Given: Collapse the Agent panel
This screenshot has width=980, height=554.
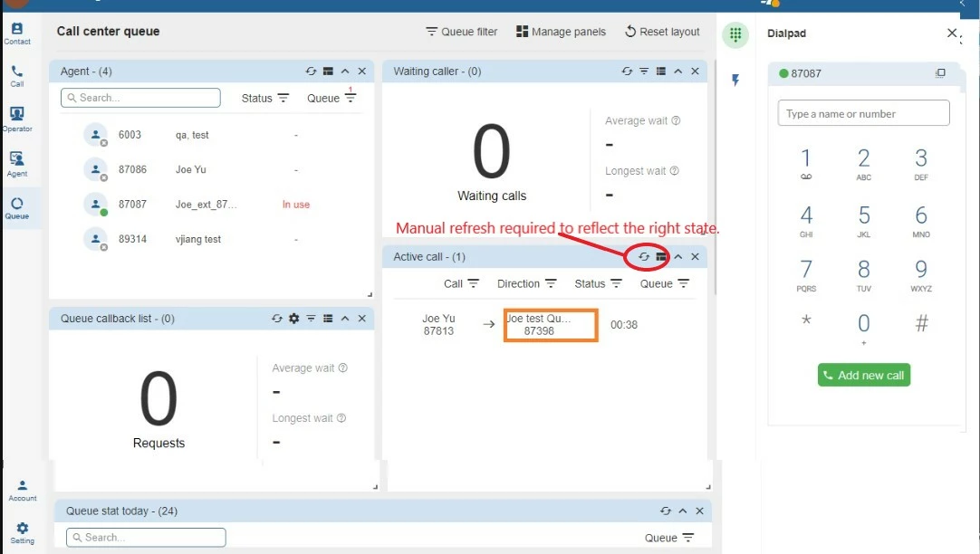Looking at the screenshot, I should click(x=345, y=72).
